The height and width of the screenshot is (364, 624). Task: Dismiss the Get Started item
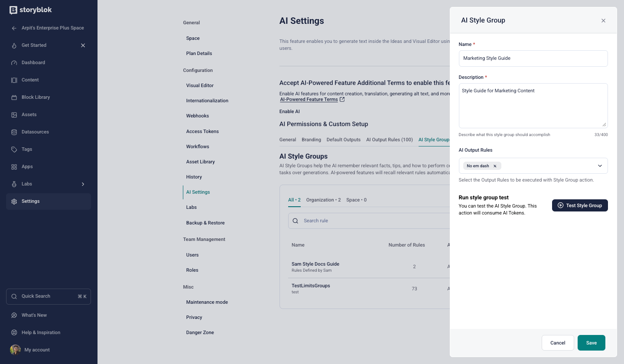(x=83, y=45)
